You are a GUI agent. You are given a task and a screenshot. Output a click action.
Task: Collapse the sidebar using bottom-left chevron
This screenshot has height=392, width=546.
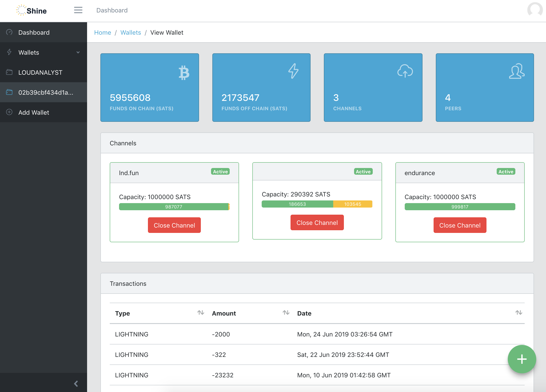click(76, 384)
